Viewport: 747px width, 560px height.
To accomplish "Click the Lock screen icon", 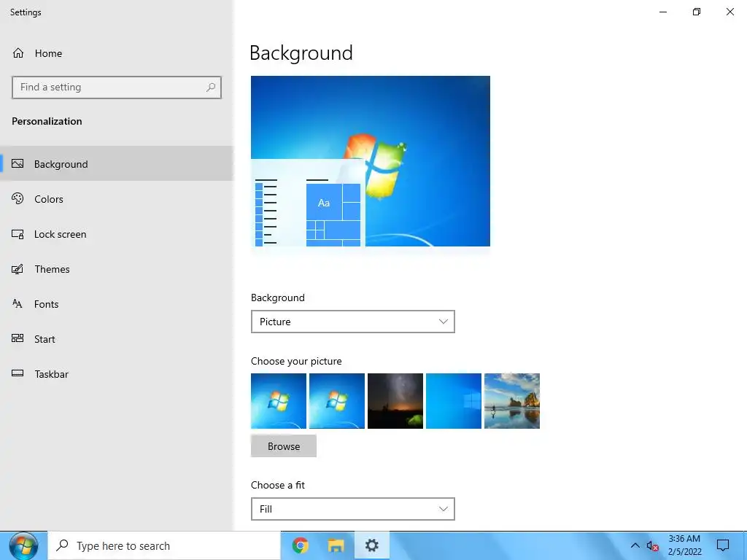I will click(18, 234).
